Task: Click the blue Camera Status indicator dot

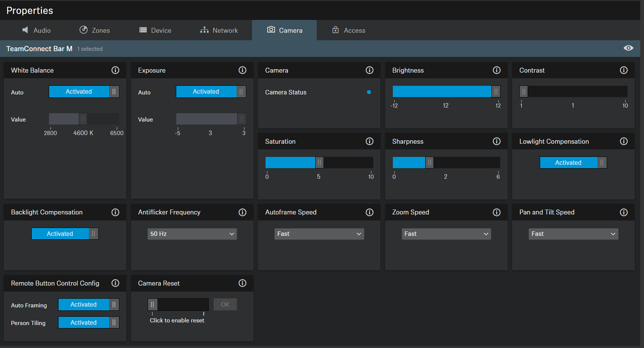Action: tap(369, 92)
